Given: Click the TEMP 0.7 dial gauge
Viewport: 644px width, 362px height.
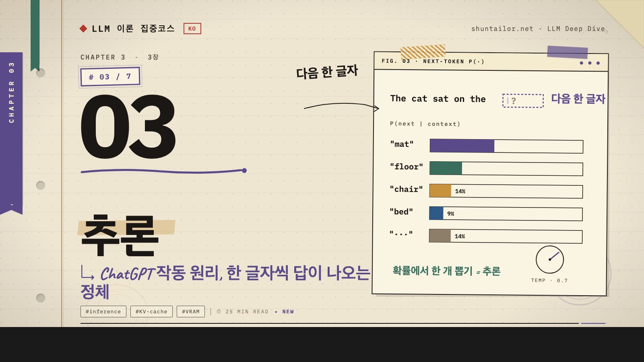Looking at the screenshot, I should (x=550, y=259).
